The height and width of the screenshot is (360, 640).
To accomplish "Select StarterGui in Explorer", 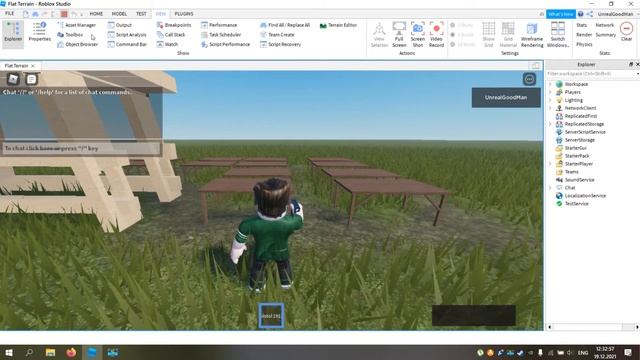I will click(576, 148).
